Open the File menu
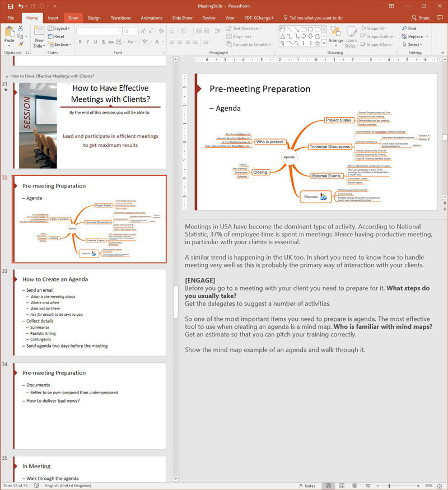 [11, 18]
